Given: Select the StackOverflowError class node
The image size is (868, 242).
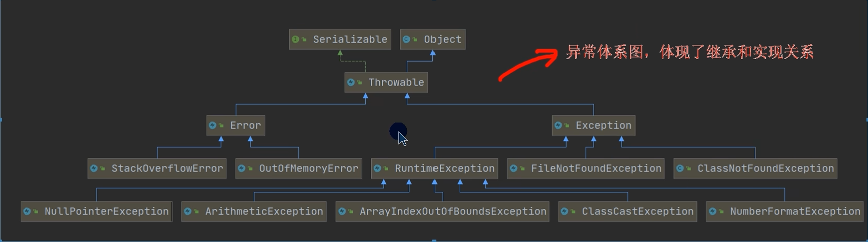Looking at the screenshot, I should click(x=167, y=168).
